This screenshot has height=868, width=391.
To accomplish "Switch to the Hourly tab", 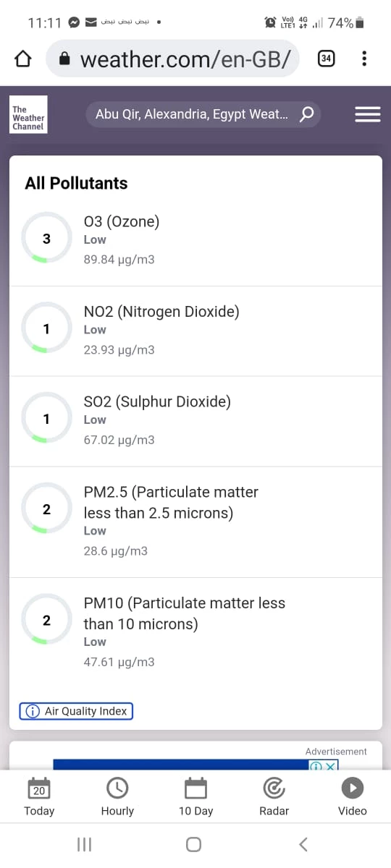I will (x=117, y=797).
